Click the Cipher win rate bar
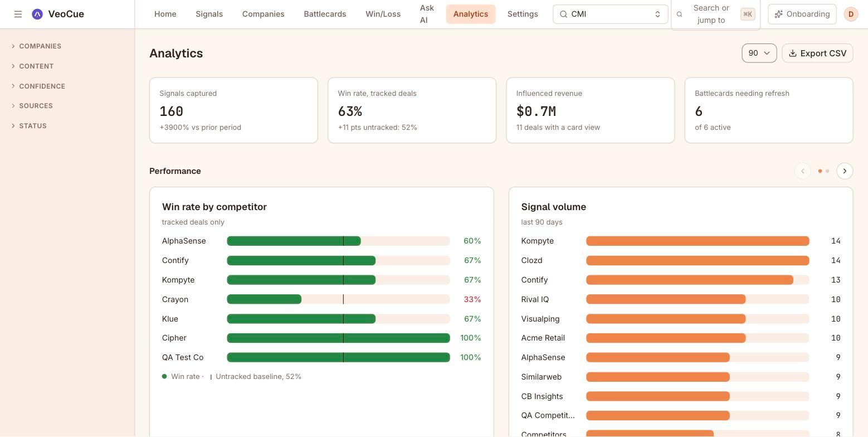Image resolution: width=868 pixels, height=437 pixels. (x=338, y=338)
